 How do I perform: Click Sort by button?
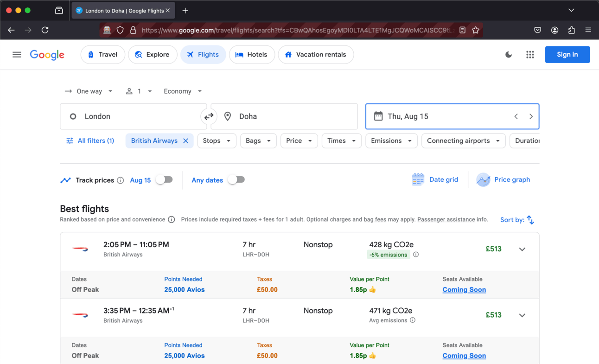pos(517,220)
